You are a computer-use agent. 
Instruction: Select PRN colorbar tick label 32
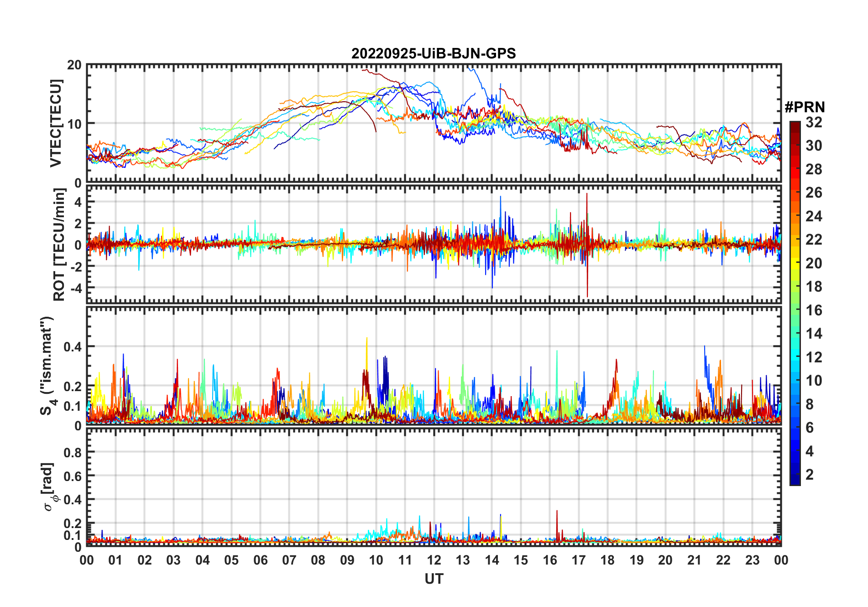(x=814, y=122)
